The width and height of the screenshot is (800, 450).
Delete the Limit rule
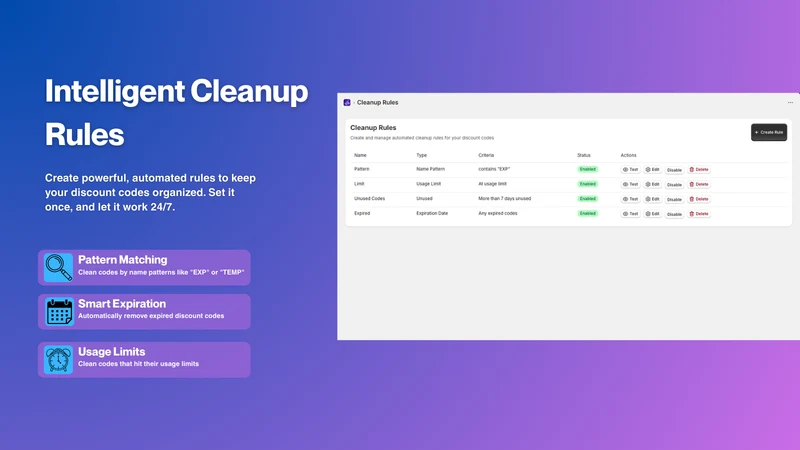point(699,184)
